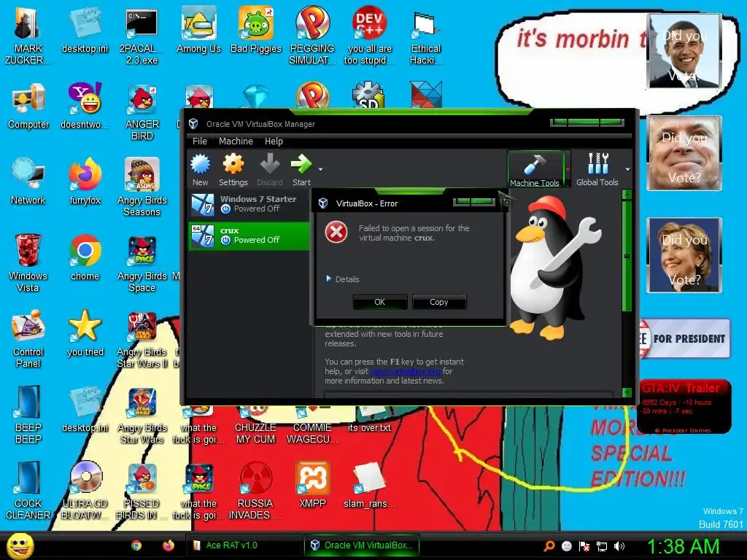
Task: Launch Among Us desktop shortcut
Action: click(198, 31)
